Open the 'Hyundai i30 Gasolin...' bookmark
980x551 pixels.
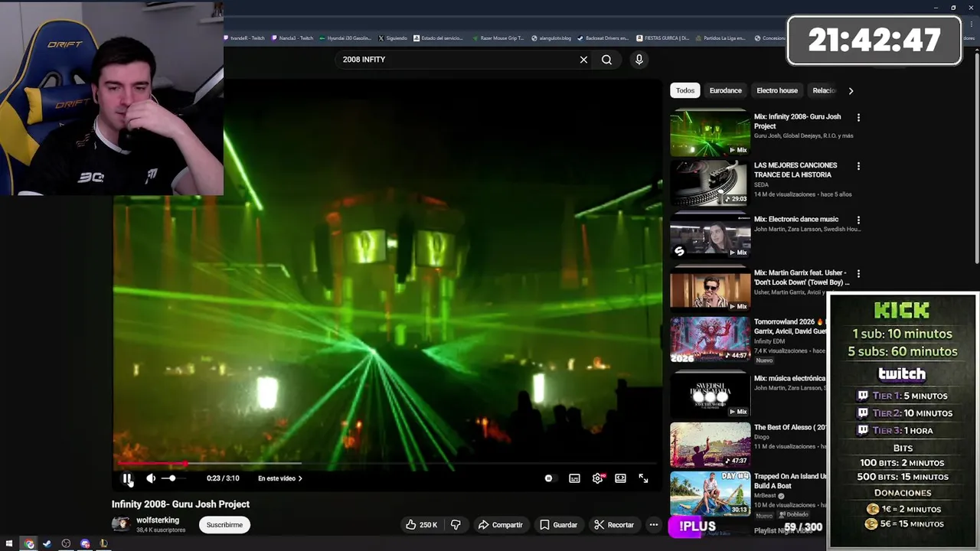(x=345, y=38)
